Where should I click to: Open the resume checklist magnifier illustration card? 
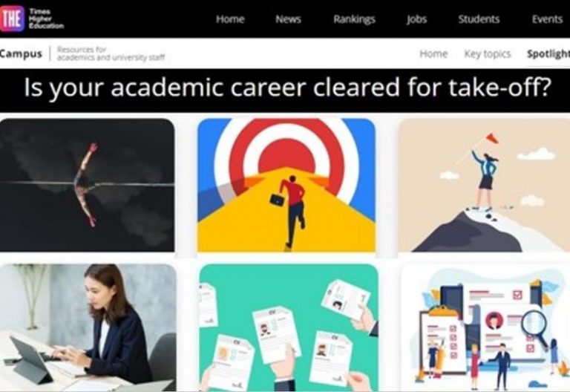pyautogui.click(x=485, y=327)
